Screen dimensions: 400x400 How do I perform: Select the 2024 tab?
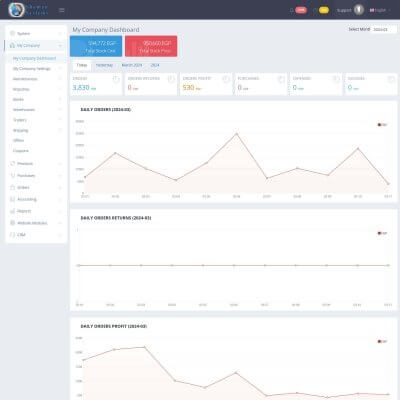pyautogui.click(x=155, y=65)
